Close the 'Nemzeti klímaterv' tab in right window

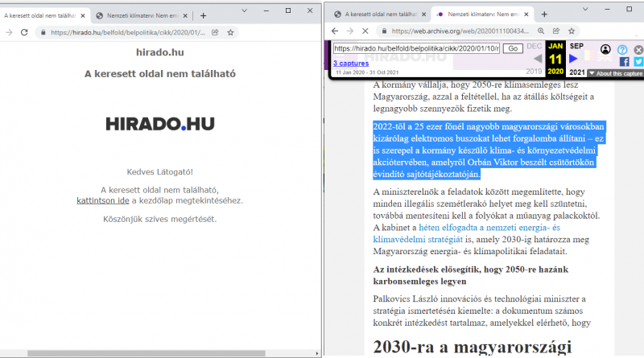click(x=526, y=14)
